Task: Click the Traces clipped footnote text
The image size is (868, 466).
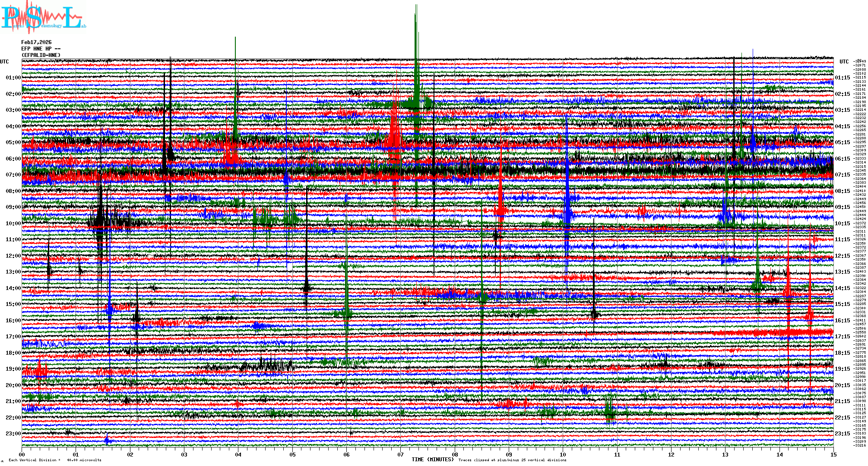Action: [x=512, y=460]
